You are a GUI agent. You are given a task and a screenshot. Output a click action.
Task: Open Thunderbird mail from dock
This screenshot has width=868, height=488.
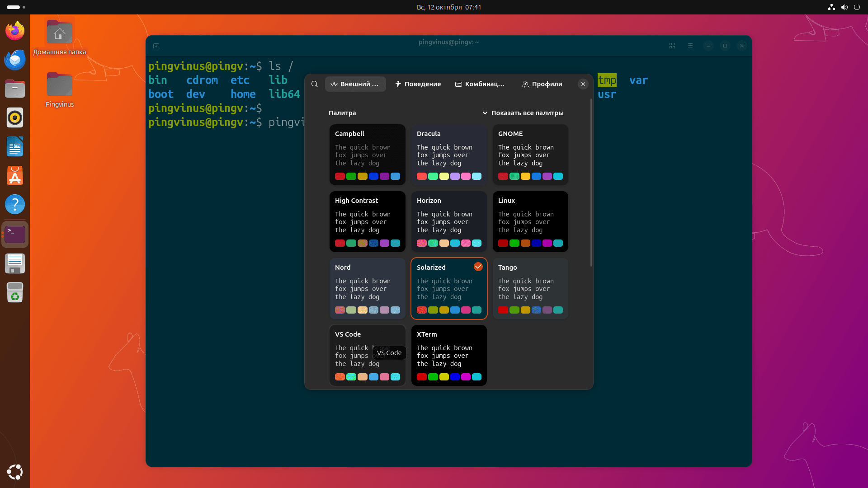pyautogui.click(x=15, y=60)
